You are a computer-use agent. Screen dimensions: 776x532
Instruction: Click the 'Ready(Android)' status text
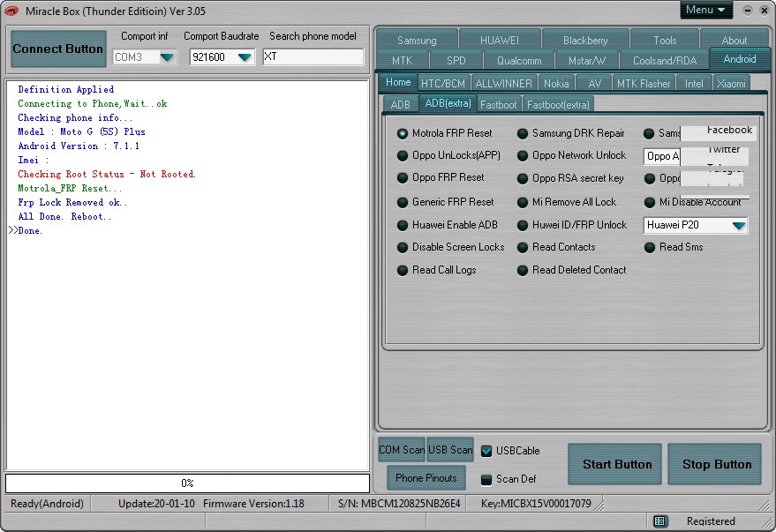point(47,503)
